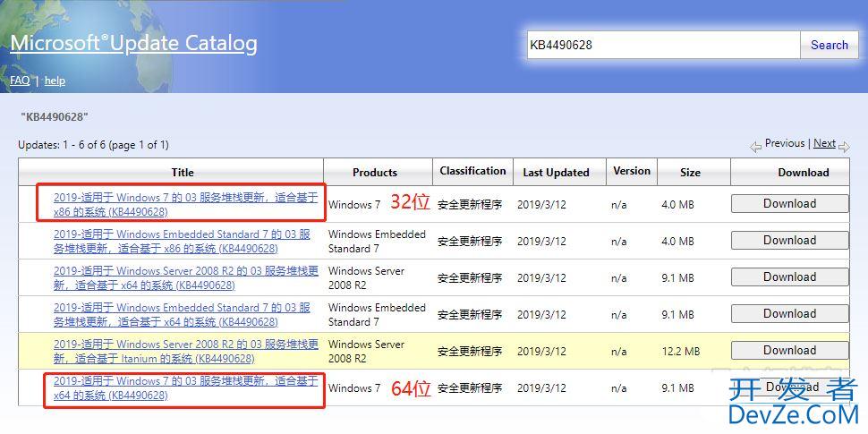Sort by the Size column header
The height and width of the screenshot is (434, 868).
(690, 172)
